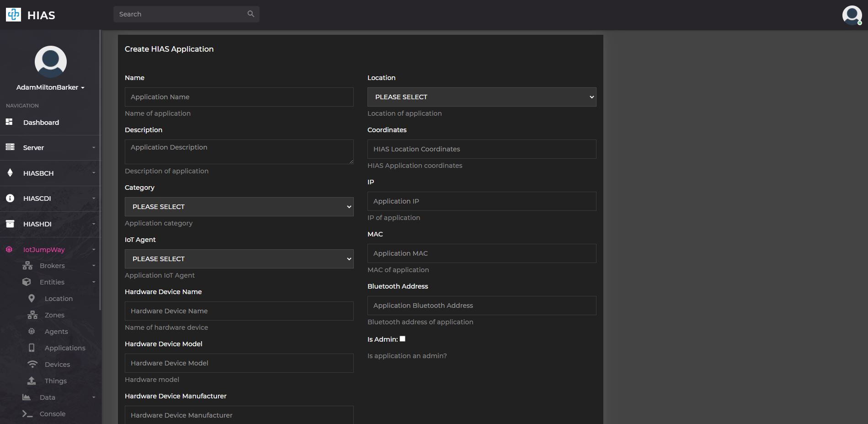
Task: Click the sidebar profile avatar picture
Action: tap(51, 62)
